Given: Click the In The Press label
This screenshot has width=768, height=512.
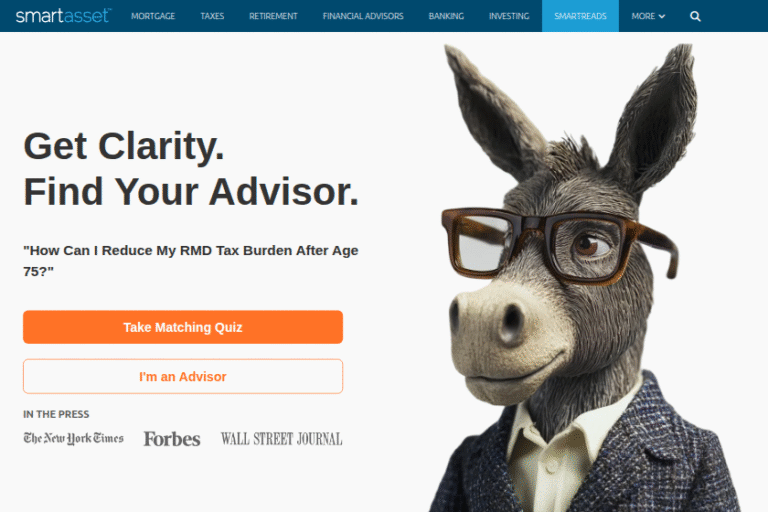Looking at the screenshot, I should [x=56, y=414].
